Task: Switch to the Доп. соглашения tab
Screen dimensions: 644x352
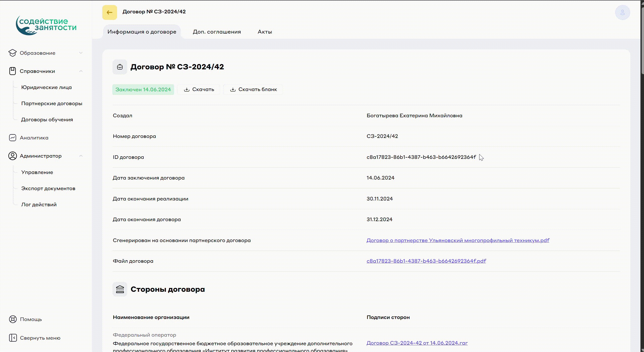Action: pyautogui.click(x=217, y=32)
